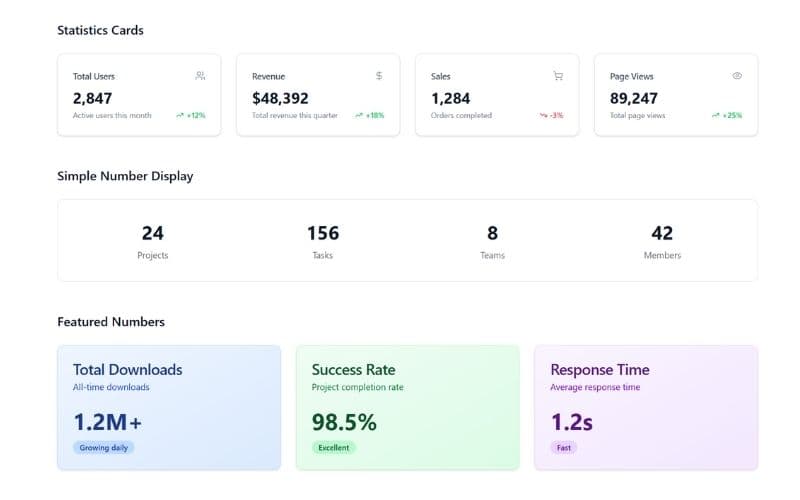The image size is (800, 500).
Task: Select the 24 Projects number
Action: (152, 233)
